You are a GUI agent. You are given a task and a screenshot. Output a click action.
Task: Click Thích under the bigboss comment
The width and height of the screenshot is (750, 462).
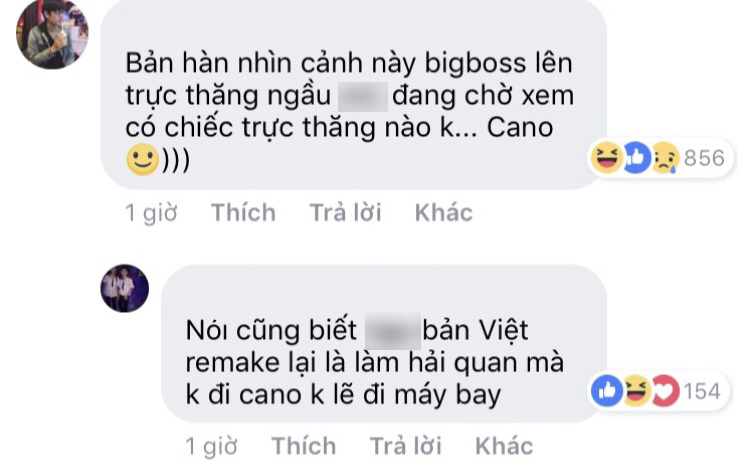click(x=243, y=212)
